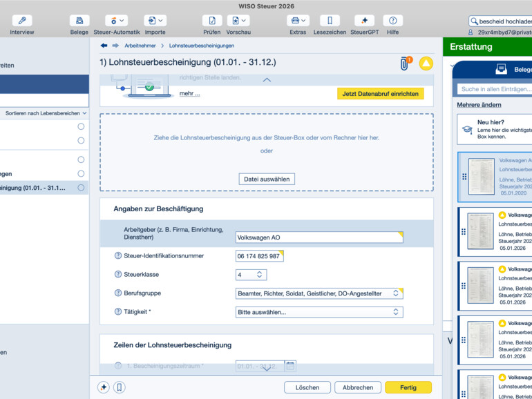532x399 pixels.
Task: Click the Datei auswählen button
Action: (267, 179)
